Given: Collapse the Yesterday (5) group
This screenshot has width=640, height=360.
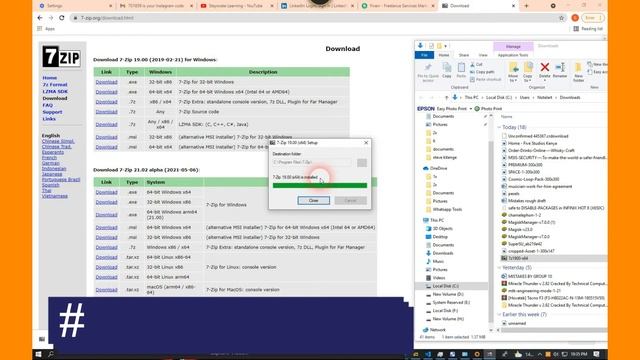Looking at the screenshot, I should pyautogui.click(x=499, y=268).
